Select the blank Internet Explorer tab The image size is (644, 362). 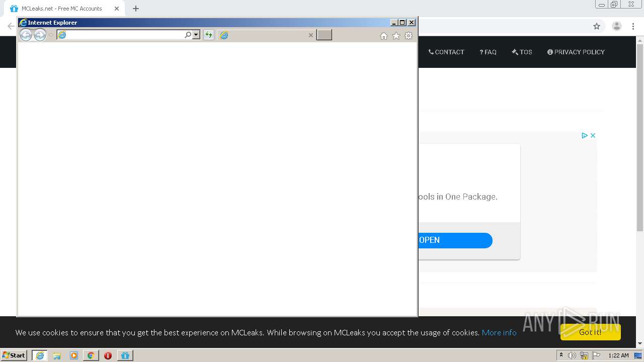point(267,35)
